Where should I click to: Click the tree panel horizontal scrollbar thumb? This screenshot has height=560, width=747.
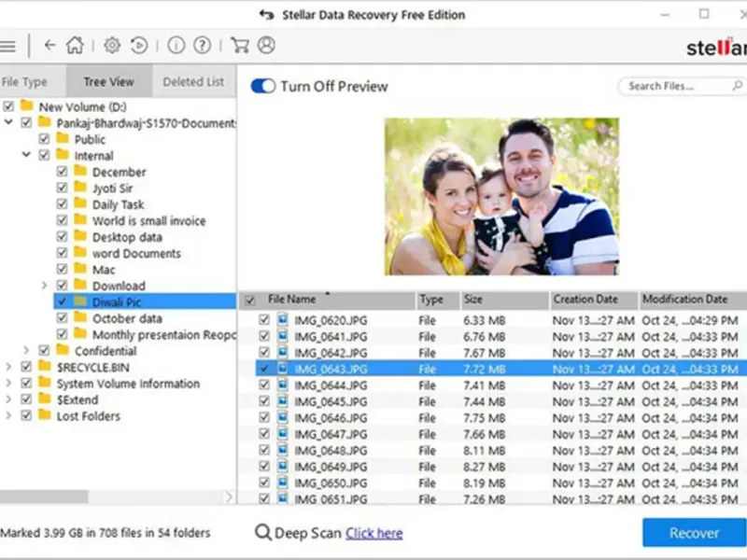click(x=44, y=497)
